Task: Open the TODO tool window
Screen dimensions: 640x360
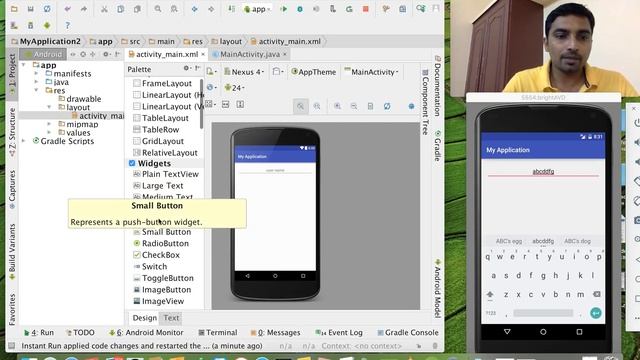Action: [x=80, y=333]
